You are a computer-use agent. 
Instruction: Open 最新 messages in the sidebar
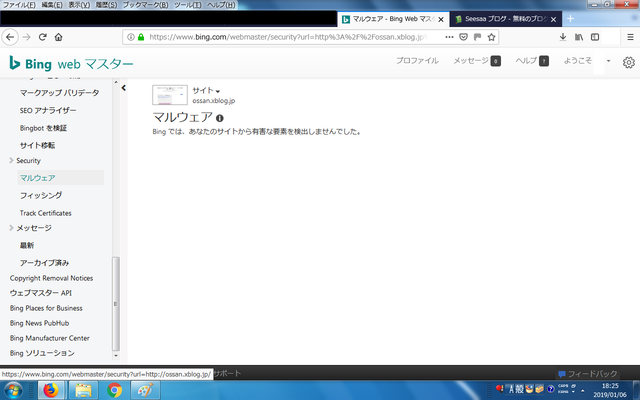pos(27,245)
